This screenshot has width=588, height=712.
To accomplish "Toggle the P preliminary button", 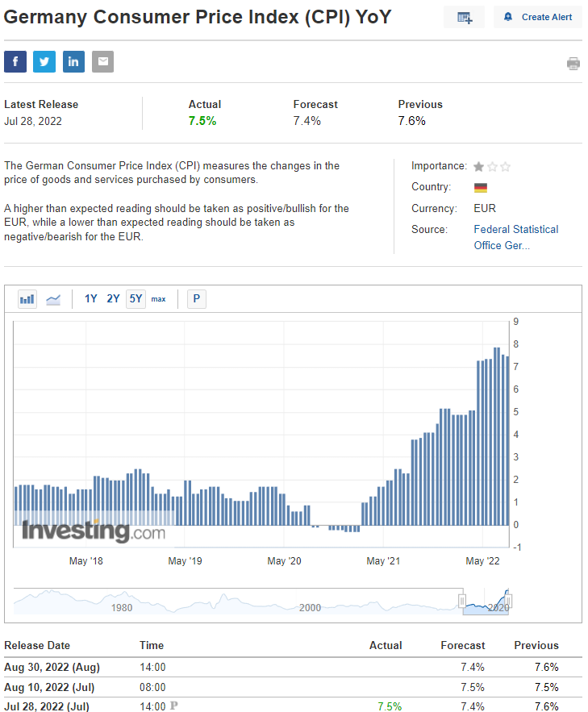I will [197, 299].
